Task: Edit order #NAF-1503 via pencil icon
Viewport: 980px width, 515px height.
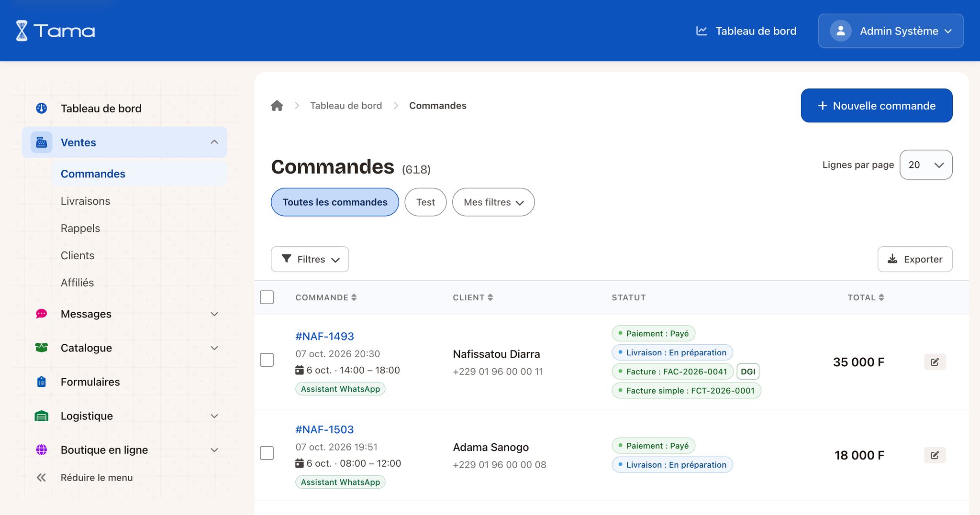Action: [935, 455]
